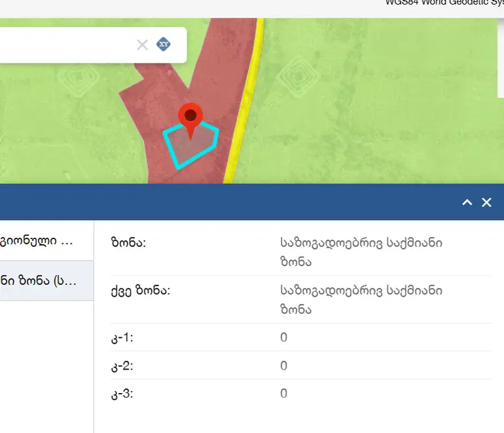
Task: Click the 'ქვე ზონა:' label
Action: pos(141,291)
